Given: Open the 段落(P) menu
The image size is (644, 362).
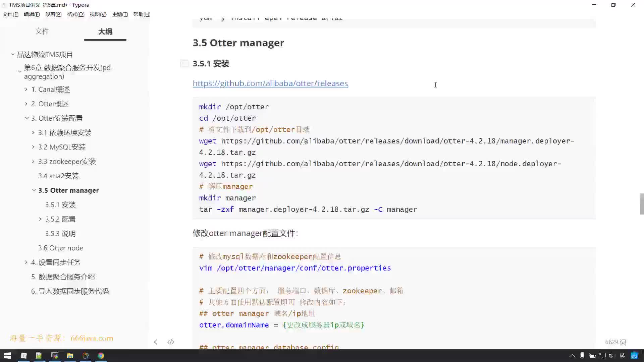Looking at the screenshot, I should point(53,14).
